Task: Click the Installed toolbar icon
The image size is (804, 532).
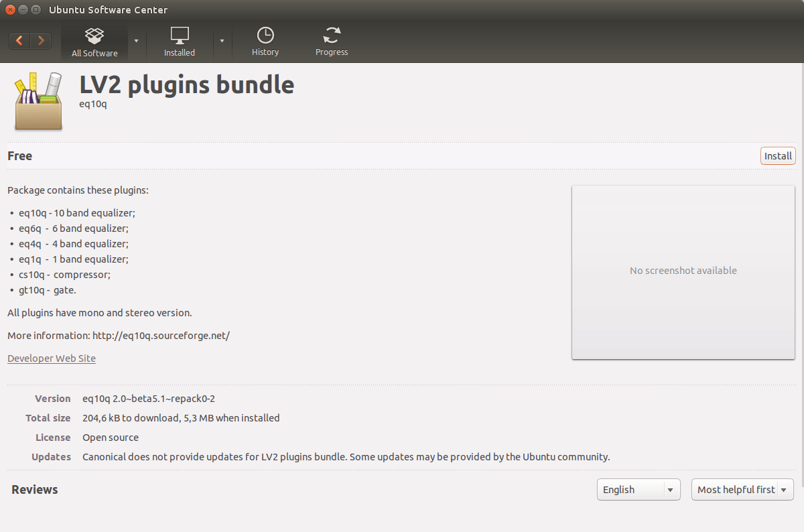Action: point(179,35)
